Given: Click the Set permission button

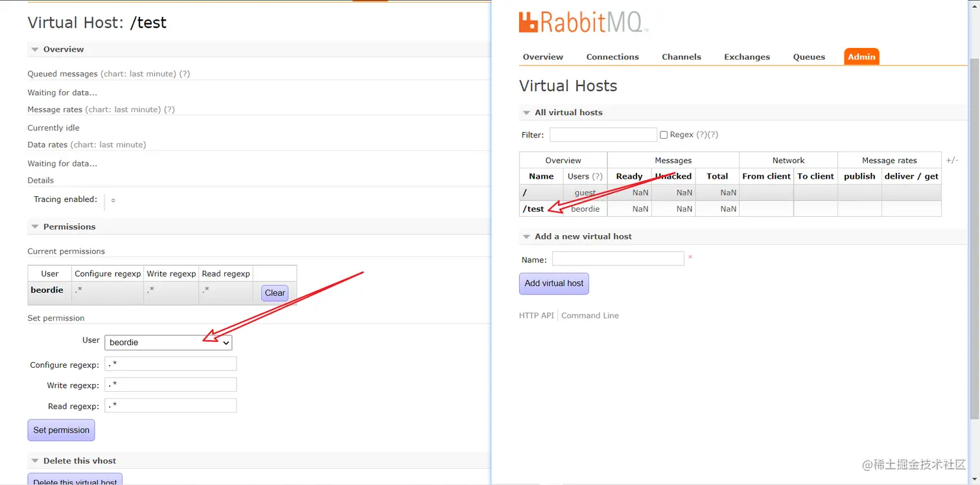Looking at the screenshot, I should point(61,430).
